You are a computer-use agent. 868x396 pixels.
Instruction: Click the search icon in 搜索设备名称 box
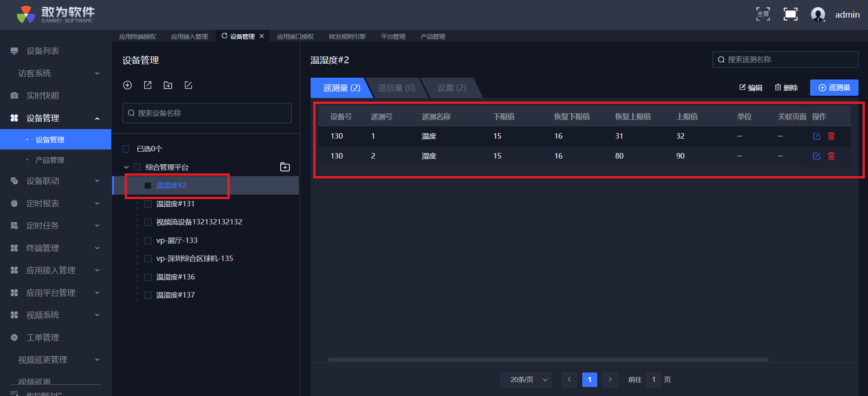click(x=131, y=113)
